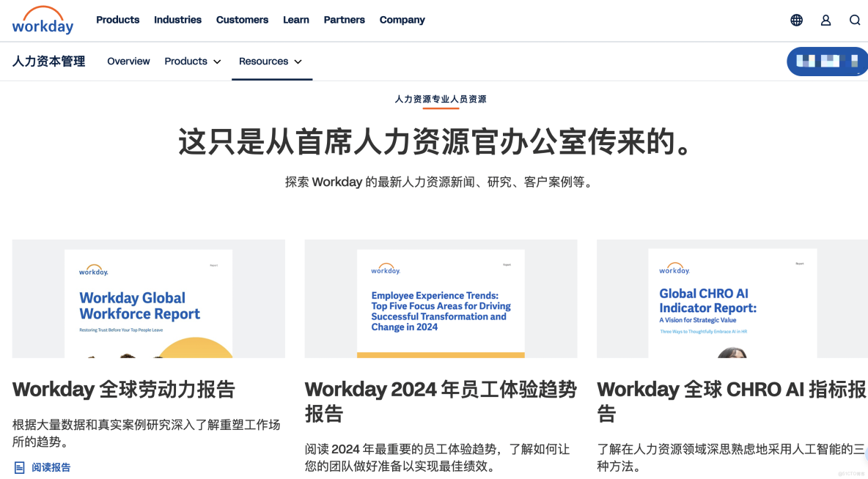Open the Products menu in top navigation

pos(117,20)
